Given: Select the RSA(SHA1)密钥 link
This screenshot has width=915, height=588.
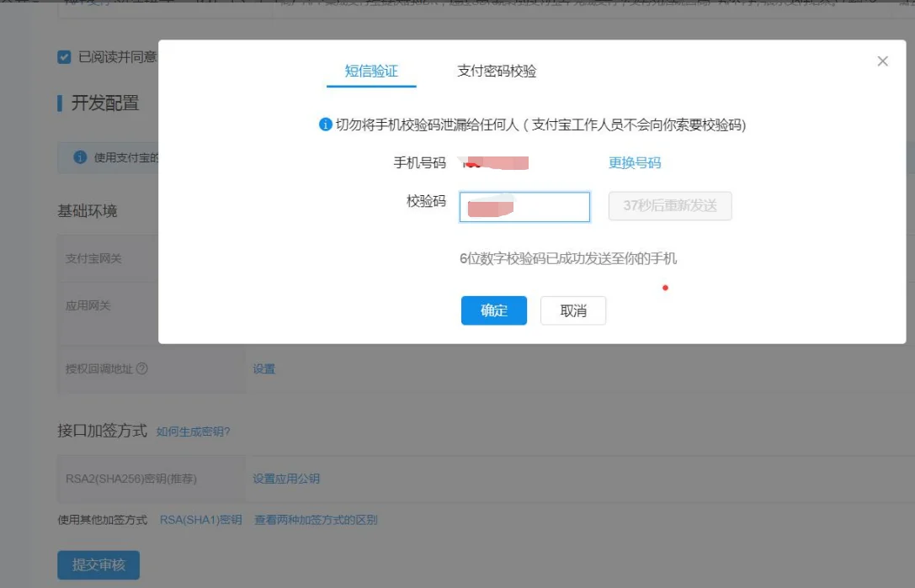Looking at the screenshot, I should pyautogui.click(x=200, y=520).
